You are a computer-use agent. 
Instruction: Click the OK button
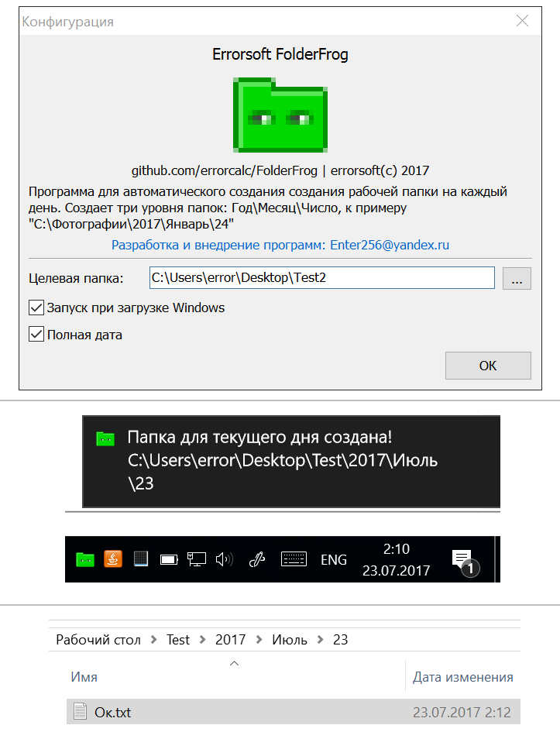point(488,366)
